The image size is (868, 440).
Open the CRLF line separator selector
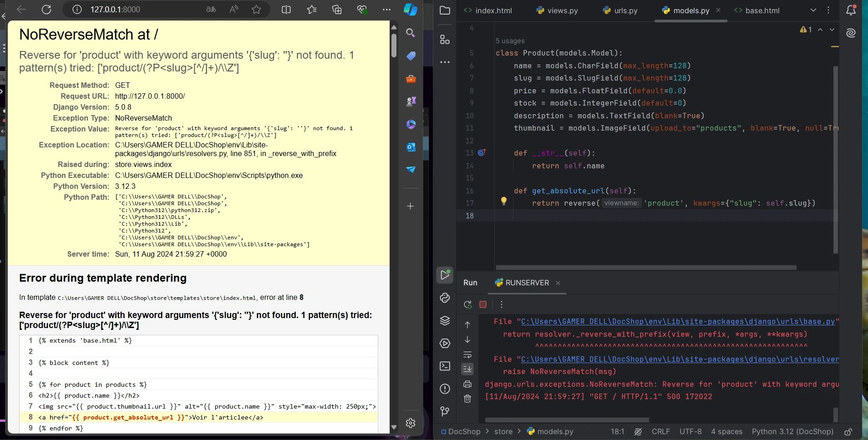pyautogui.click(x=660, y=432)
